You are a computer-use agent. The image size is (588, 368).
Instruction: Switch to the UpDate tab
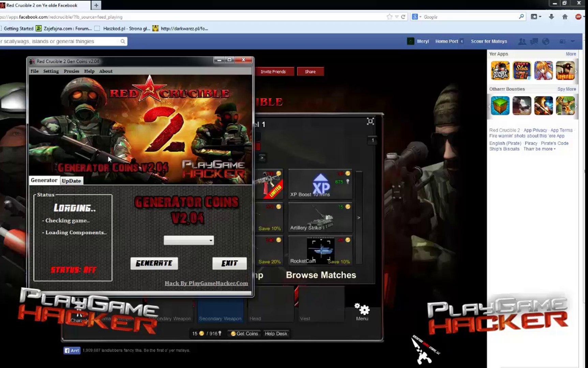[71, 181]
